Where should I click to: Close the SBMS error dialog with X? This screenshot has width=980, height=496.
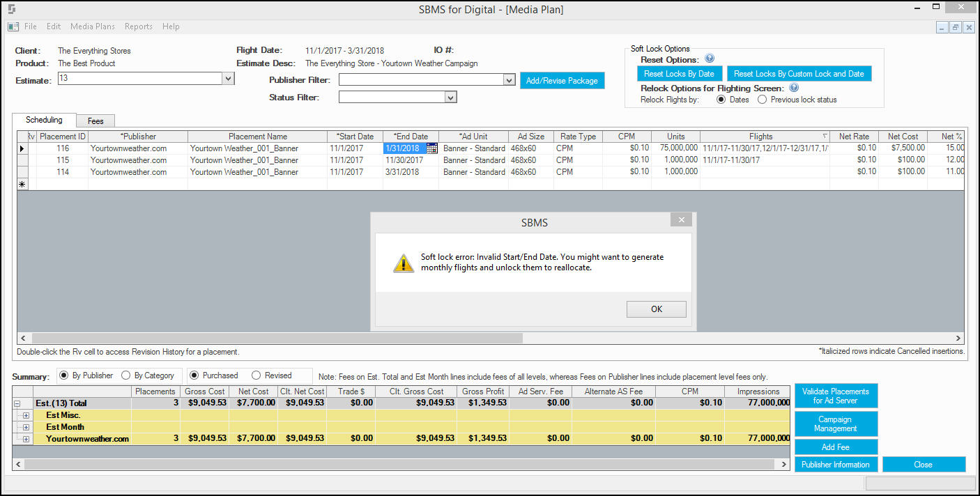[681, 220]
